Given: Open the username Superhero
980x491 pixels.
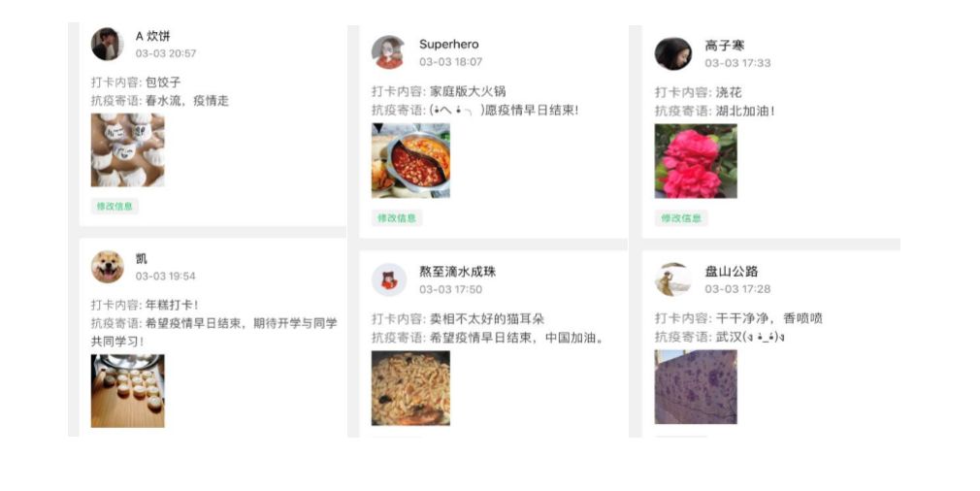Looking at the screenshot, I should pyautogui.click(x=448, y=45).
